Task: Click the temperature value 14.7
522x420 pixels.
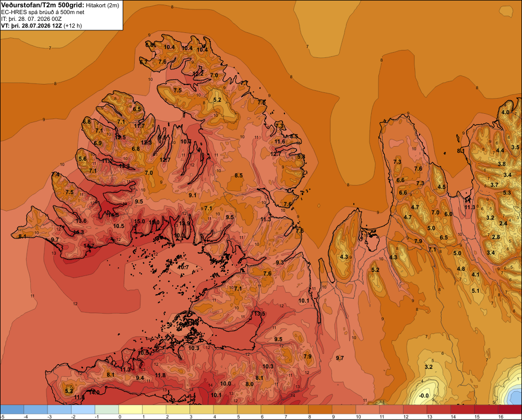Action: (x=89, y=246)
